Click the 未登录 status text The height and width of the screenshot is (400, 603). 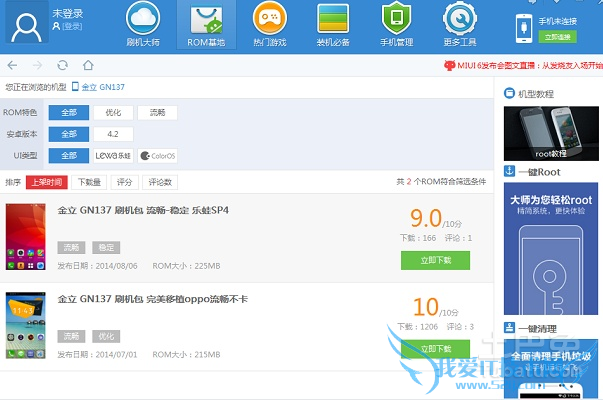pos(68,13)
